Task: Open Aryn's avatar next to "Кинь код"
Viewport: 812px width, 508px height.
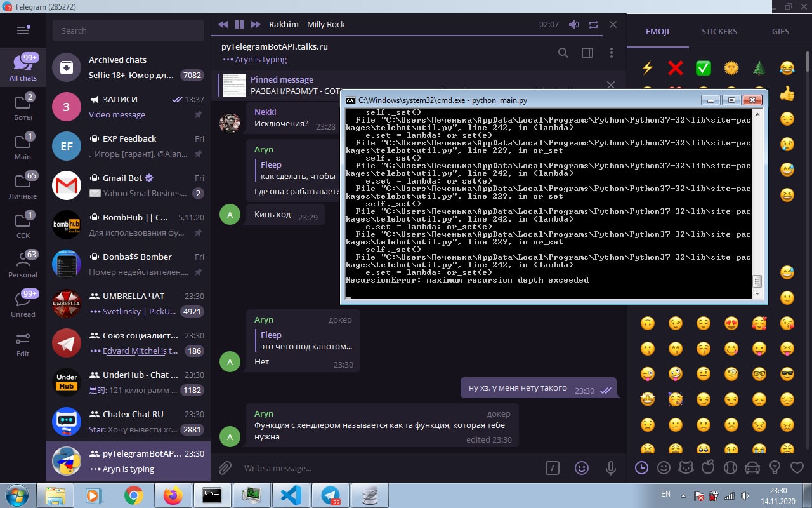Action: pos(230,215)
